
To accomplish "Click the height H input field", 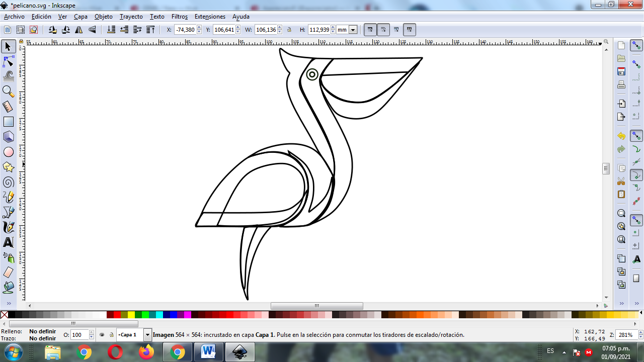I will pyautogui.click(x=319, y=30).
